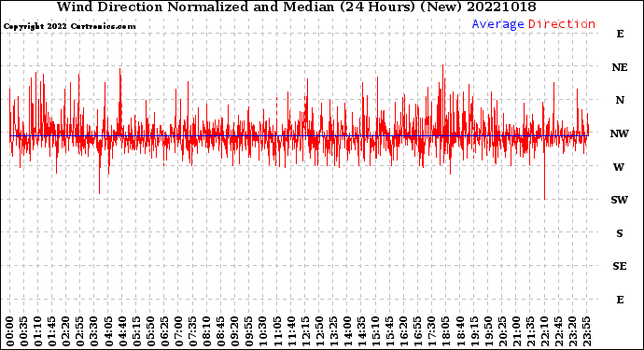Image resolution: width=644 pixels, height=350 pixels.
Task: Click the 13:25 time label
Action: (333, 331)
